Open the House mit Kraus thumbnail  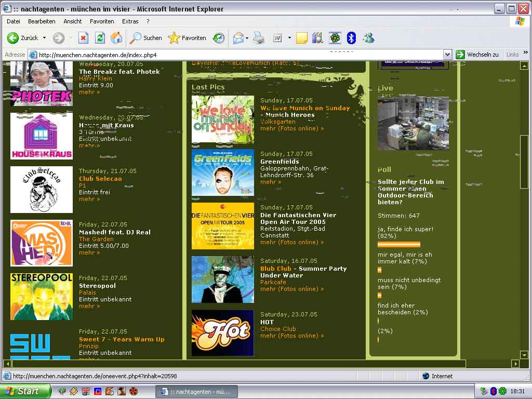pyautogui.click(x=42, y=136)
